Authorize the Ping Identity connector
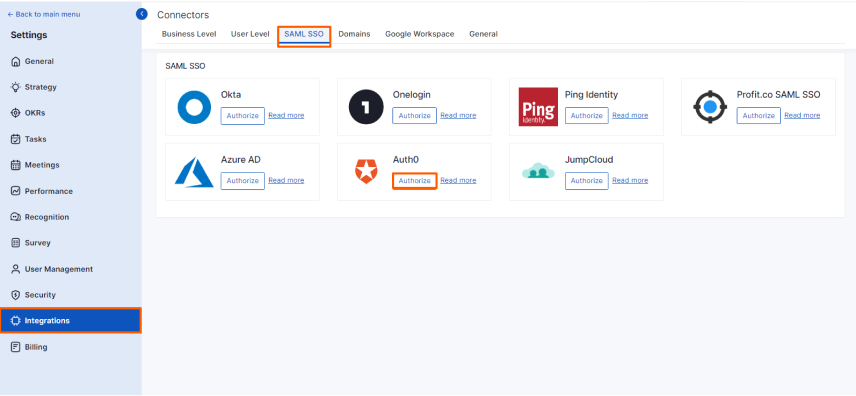The image size is (856, 396). coord(587,116)
